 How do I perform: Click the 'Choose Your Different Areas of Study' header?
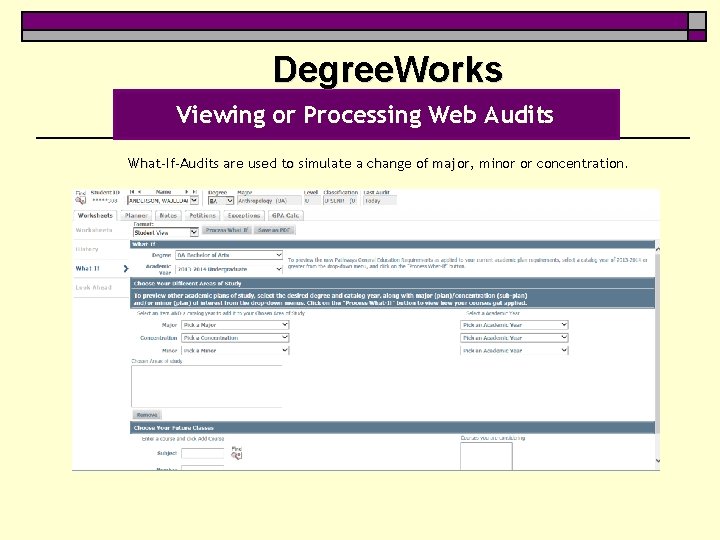393,283
